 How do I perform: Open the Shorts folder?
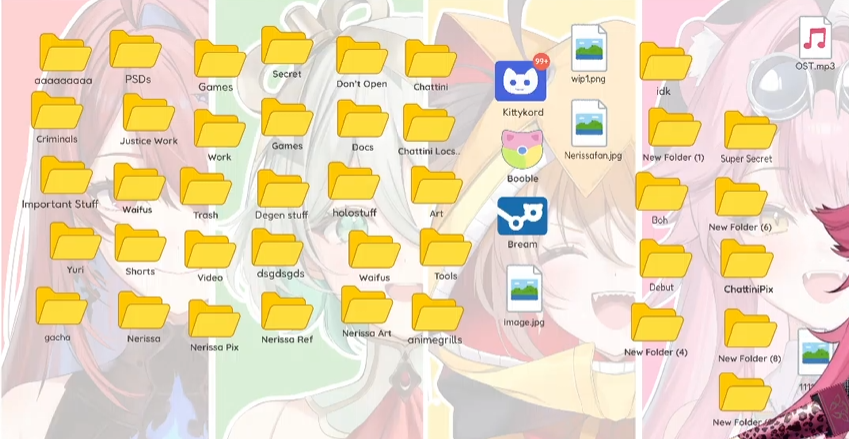point(140,243)
